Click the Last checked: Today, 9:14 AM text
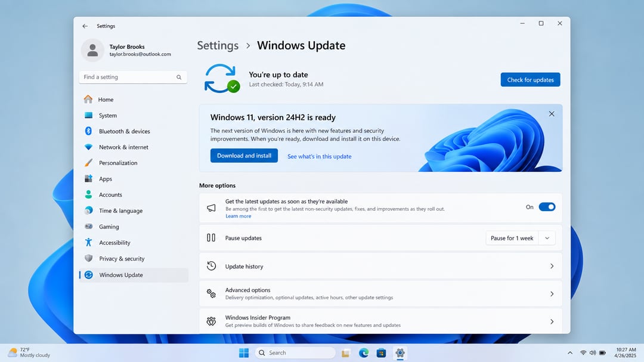 (286, 84)
